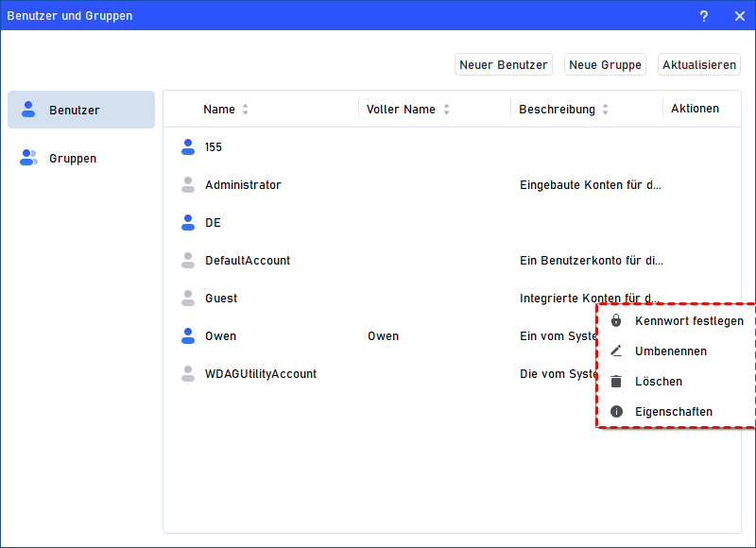Click the trash icon for Löschen

point(616,382)
